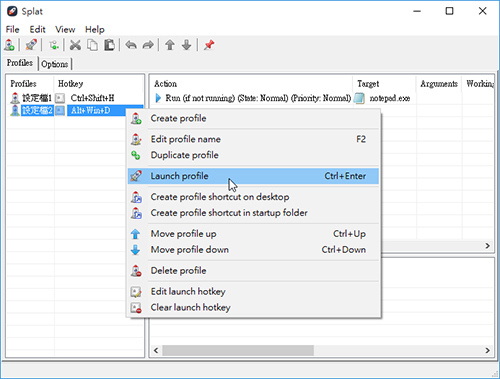Select the profile row with hotkey Ctrl+Shift+H
The height and width of the screenshot is (379, 500).
point(75,98)
